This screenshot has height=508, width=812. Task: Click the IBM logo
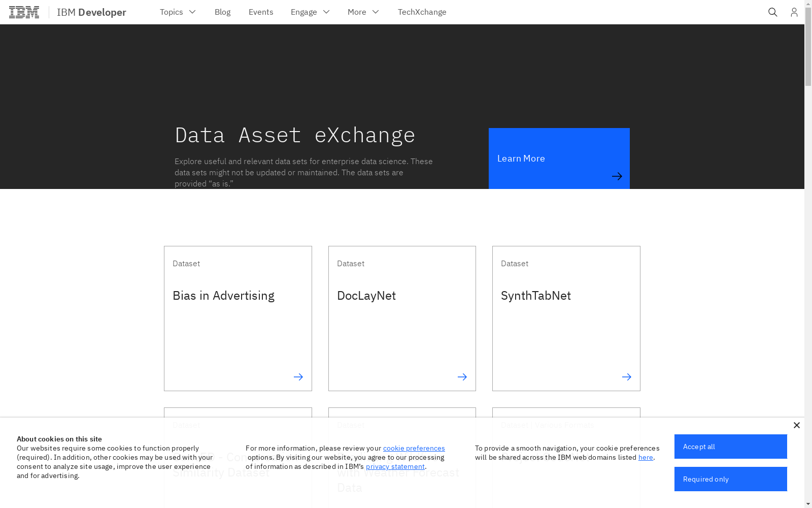(24, 12)
